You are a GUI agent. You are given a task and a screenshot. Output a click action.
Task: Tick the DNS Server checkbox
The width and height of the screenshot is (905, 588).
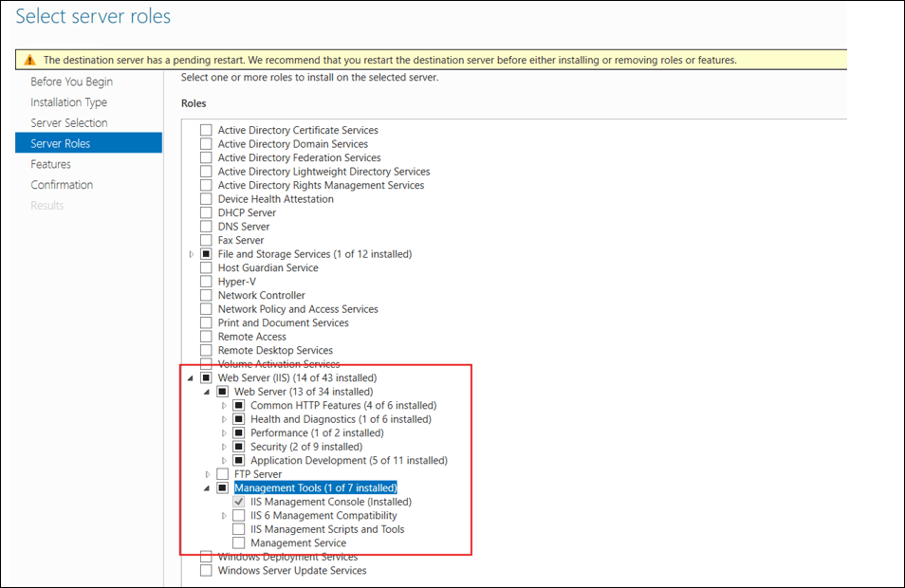coord(206,227)
